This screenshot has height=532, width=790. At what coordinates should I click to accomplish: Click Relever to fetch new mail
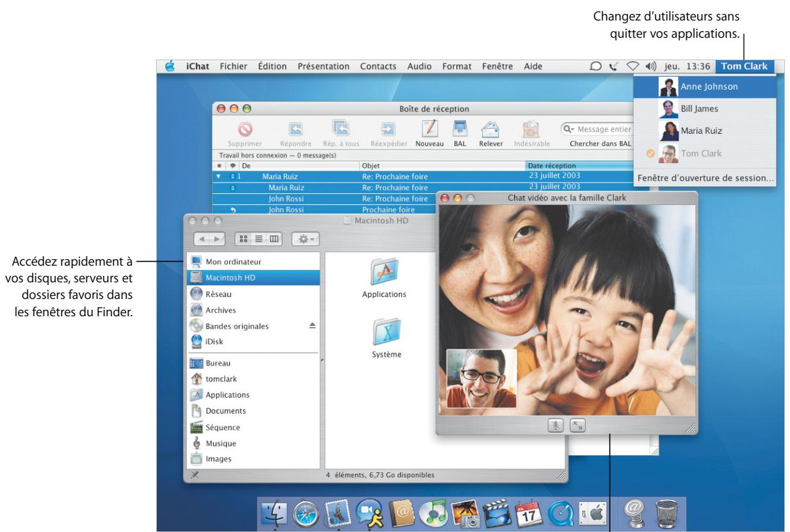coord(491,129)
